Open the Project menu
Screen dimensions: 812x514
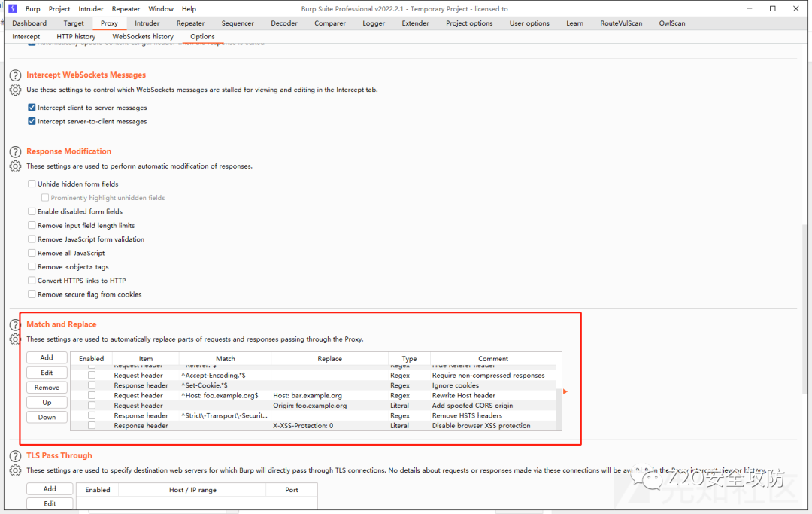click(x=59, y=9)
